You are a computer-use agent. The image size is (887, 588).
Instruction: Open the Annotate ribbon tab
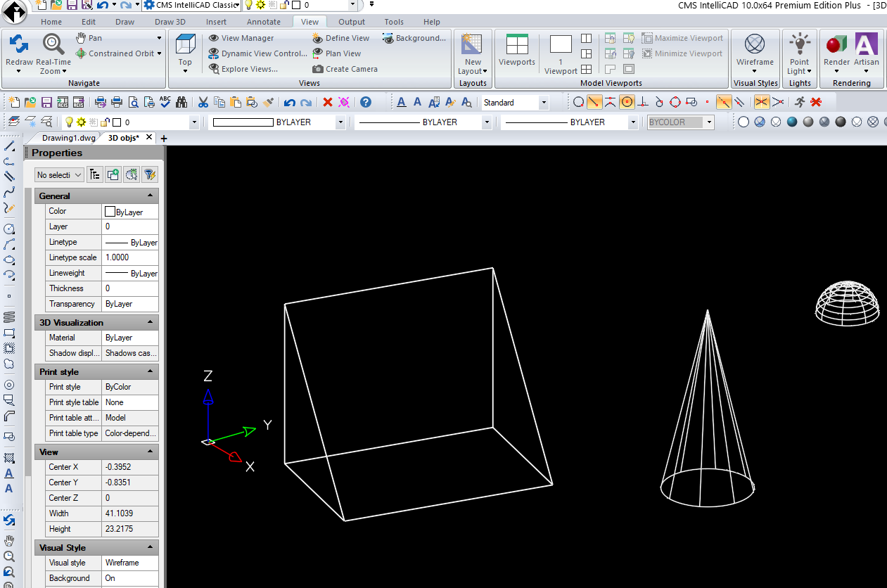pyautogui.click(x=264, y=22)
